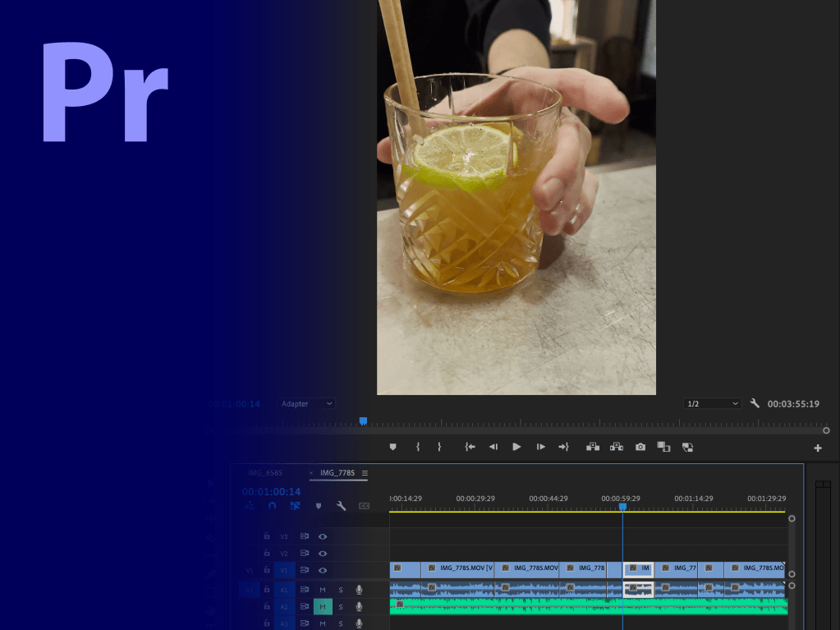840x630 pixels.
Task: Open timeline display settings wrench
Action: [x=341, y=506]
